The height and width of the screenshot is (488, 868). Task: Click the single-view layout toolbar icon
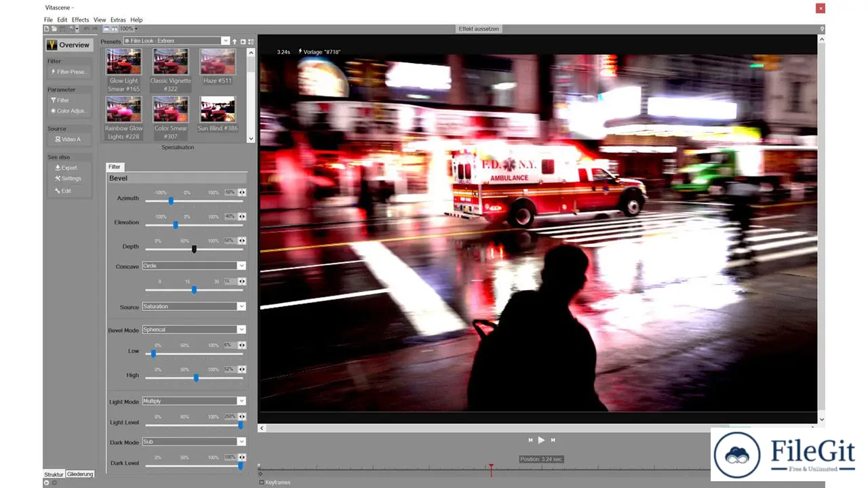coord(106,28)
